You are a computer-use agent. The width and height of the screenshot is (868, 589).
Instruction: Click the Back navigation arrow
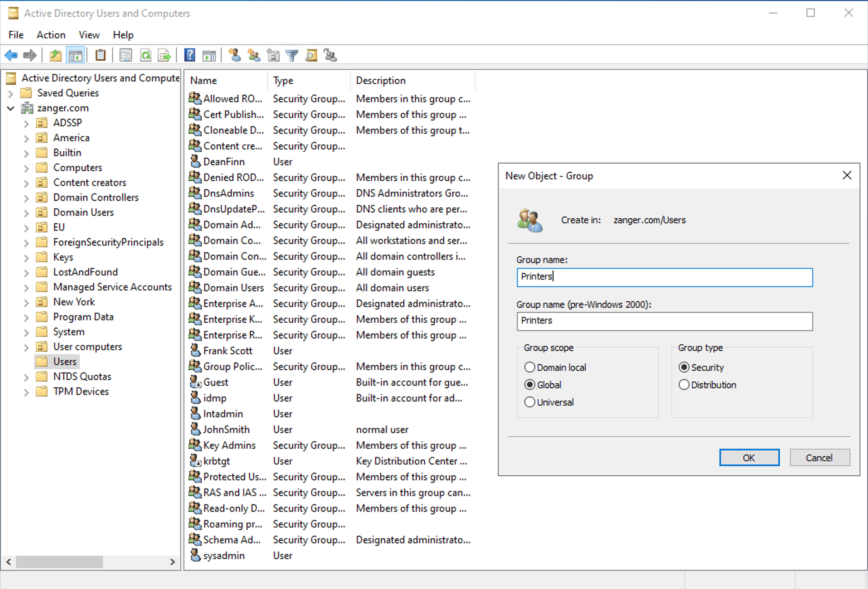[x=11, y=55]
